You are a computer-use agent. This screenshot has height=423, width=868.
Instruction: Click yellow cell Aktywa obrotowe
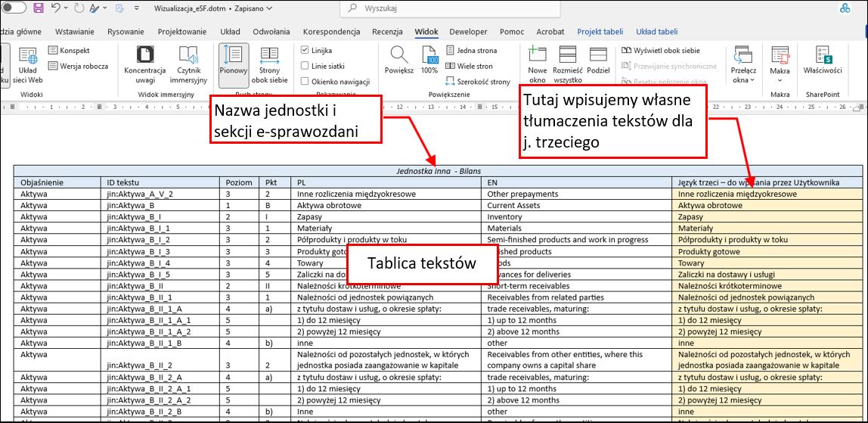tap(767, 205)
